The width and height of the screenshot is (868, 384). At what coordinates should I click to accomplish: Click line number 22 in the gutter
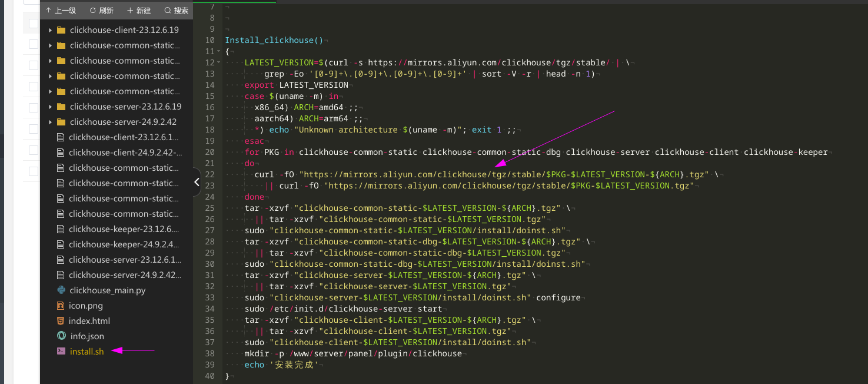(210, 174)
